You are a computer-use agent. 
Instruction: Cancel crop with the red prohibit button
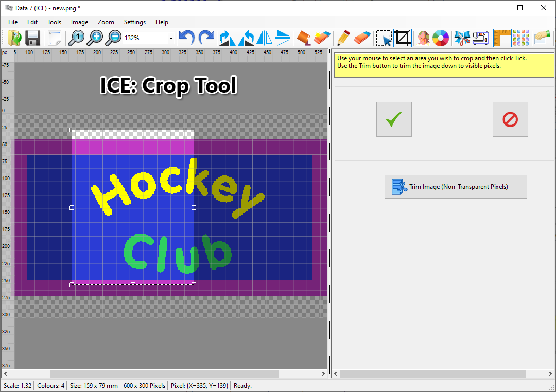click(510, 119)
